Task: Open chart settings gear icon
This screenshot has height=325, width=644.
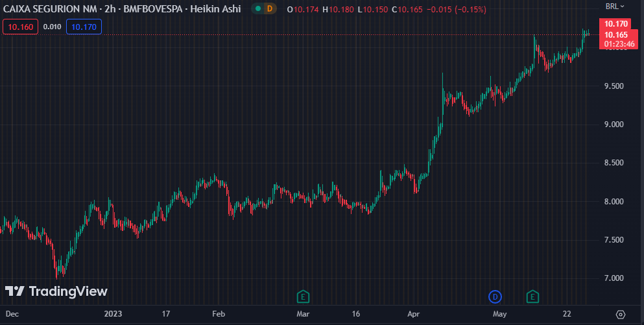Action: click(x=621, y=315)
